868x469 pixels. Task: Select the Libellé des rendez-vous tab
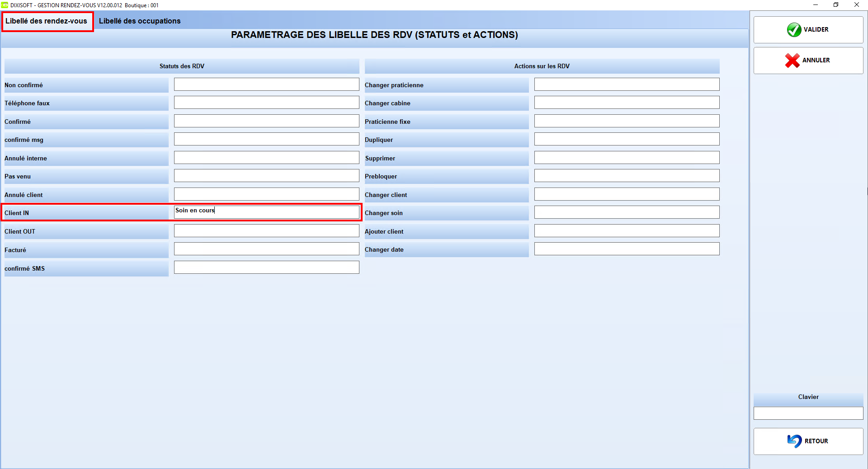pos(47,21)
